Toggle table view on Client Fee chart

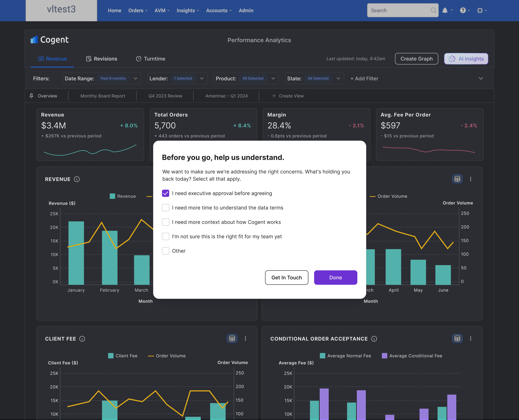point(232,339)
